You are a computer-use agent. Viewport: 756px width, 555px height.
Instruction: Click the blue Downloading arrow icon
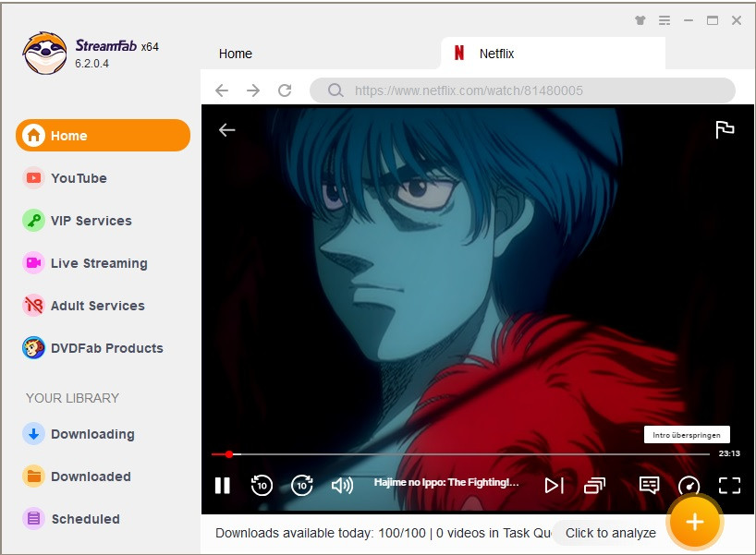[34, 434]
